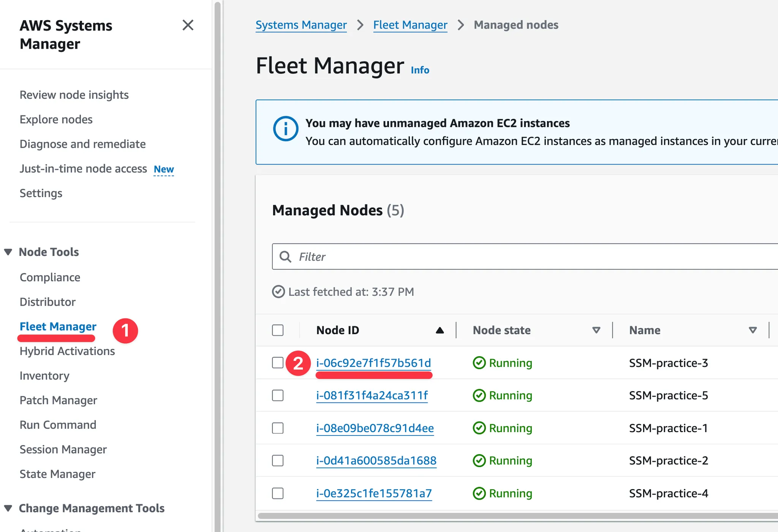Open node link i-06c92e7f1f57b561d
Image resolution: width=778 pixels, height=532 pixels.
[x=373, y=363]
